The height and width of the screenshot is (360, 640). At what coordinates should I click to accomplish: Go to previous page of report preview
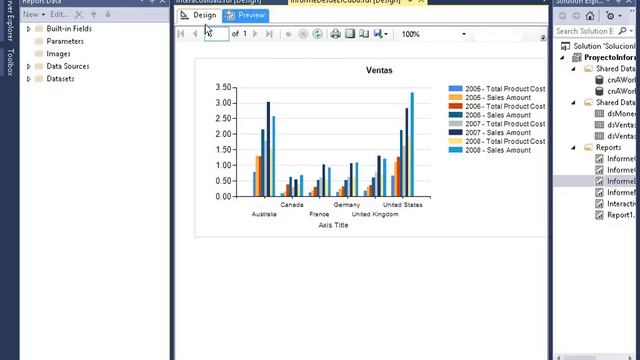tap(195, 34)
